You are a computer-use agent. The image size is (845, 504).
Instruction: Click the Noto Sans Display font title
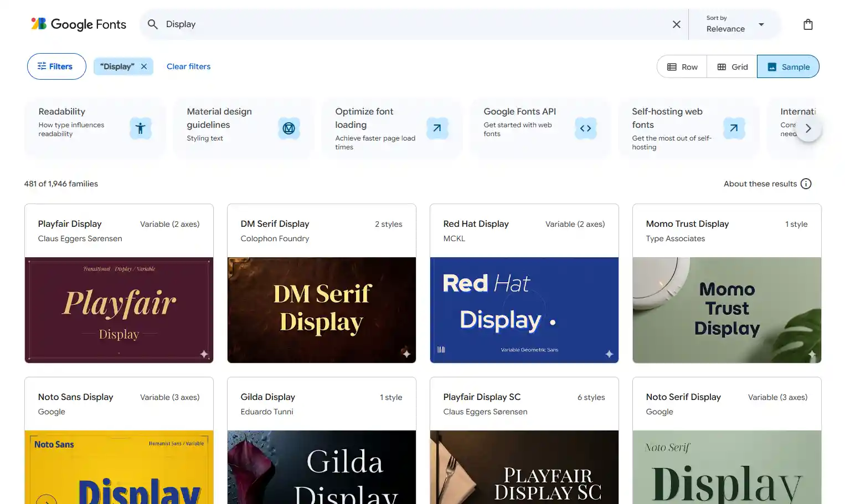(x=75, y=397)
